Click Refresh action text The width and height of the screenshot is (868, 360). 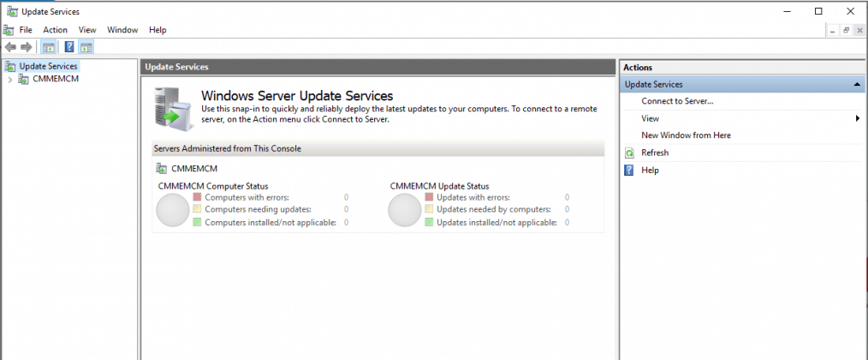point(655,153)
